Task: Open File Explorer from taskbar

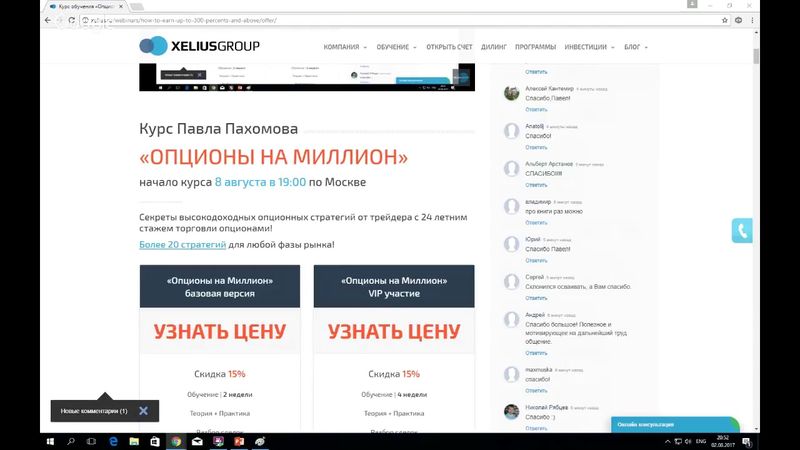Action: coord(134,441)
